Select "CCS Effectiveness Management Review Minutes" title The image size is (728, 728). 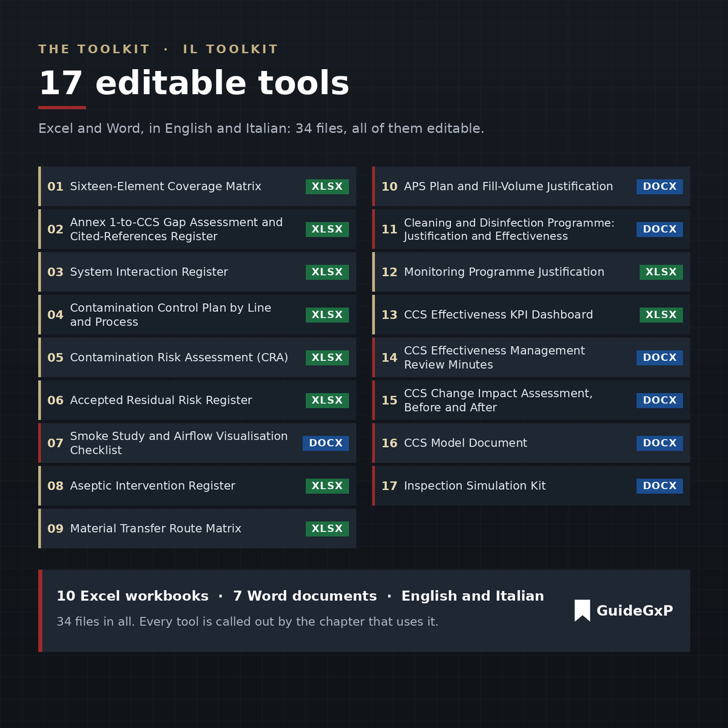point(494,357)
